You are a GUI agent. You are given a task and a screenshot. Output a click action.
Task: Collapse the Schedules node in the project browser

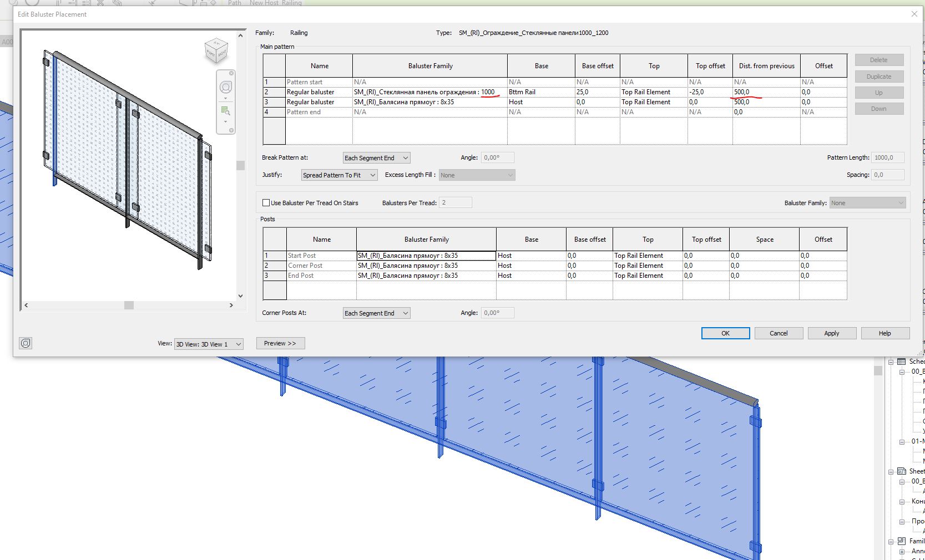891,362
